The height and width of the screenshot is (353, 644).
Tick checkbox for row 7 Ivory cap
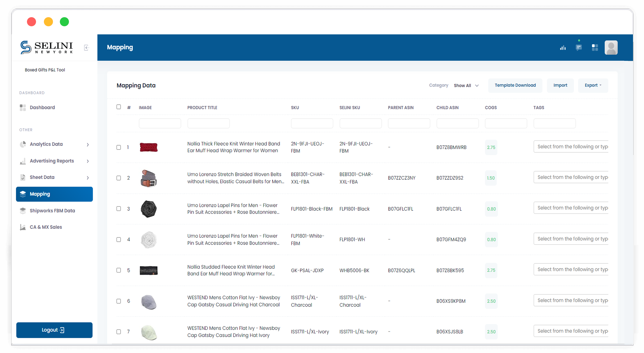pyautogui.click(x=119, y=332)
